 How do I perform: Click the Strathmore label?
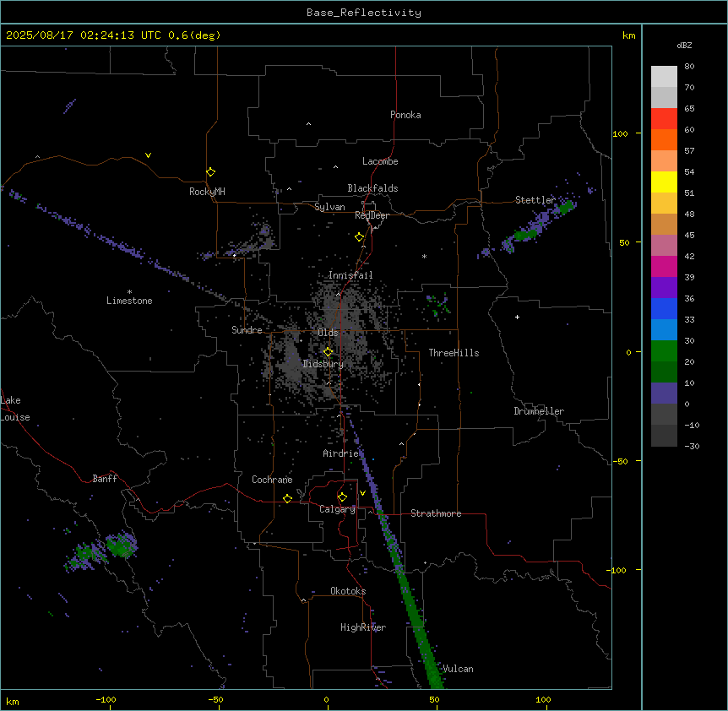tap(436, 513)
